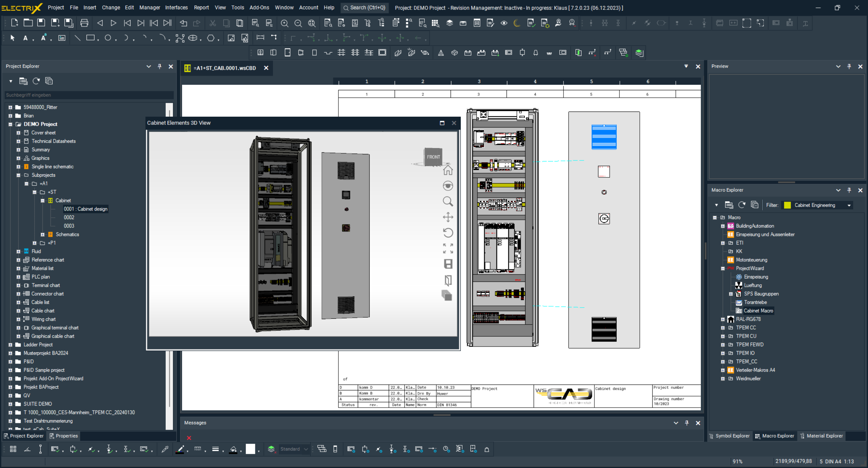
Task: Pin the Preview panel
Action: pyautogui.click(x=849, y=66)
